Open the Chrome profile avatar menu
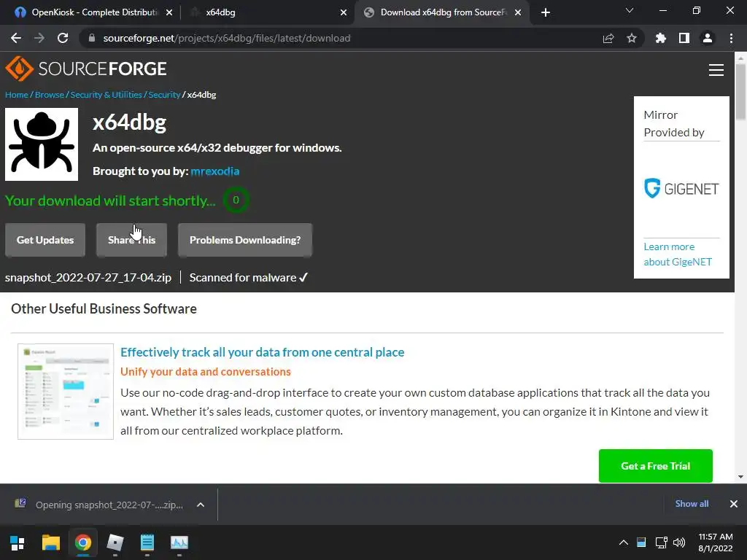747x560 pixels. [x=708, y=38]
